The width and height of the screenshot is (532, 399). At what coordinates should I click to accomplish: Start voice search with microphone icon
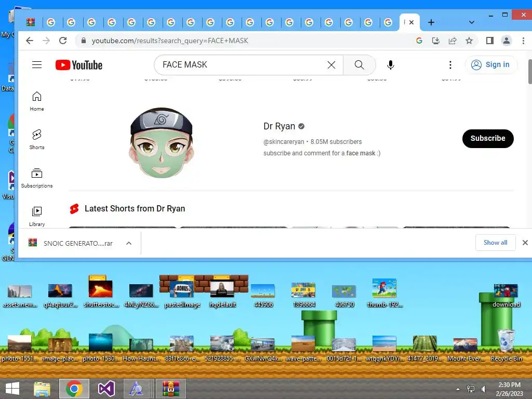pyautogui.click(x=391, y=65)
